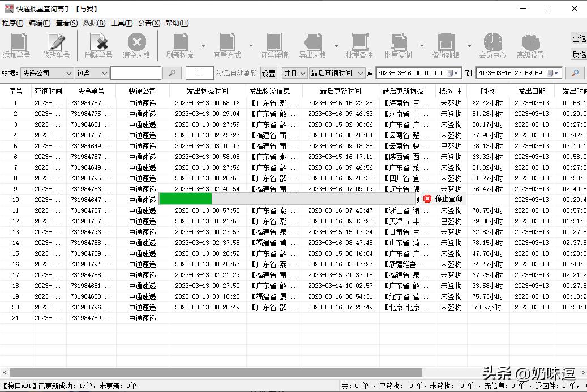The image size is (587, 392).
Task: Click the tracking number search input field
Action: tap(136, 72)
